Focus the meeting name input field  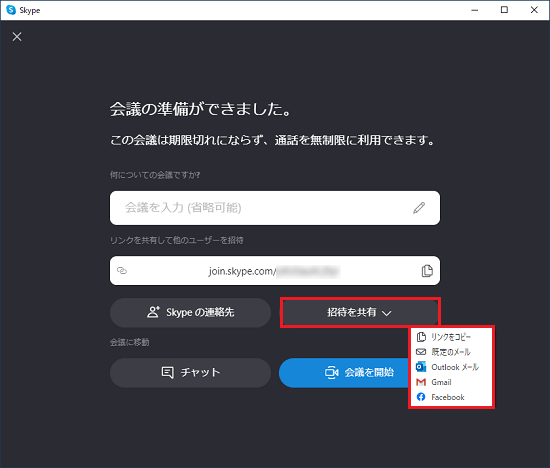click(x=275, y=208)
